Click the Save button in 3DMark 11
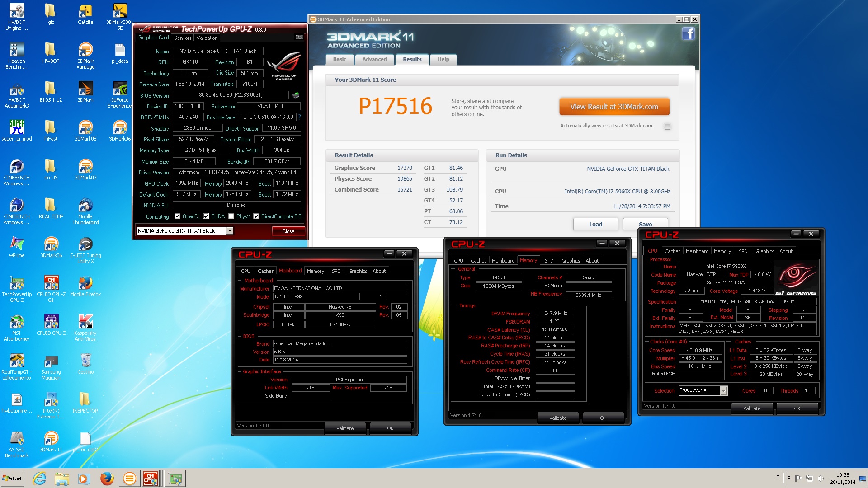 click(645, 224)
